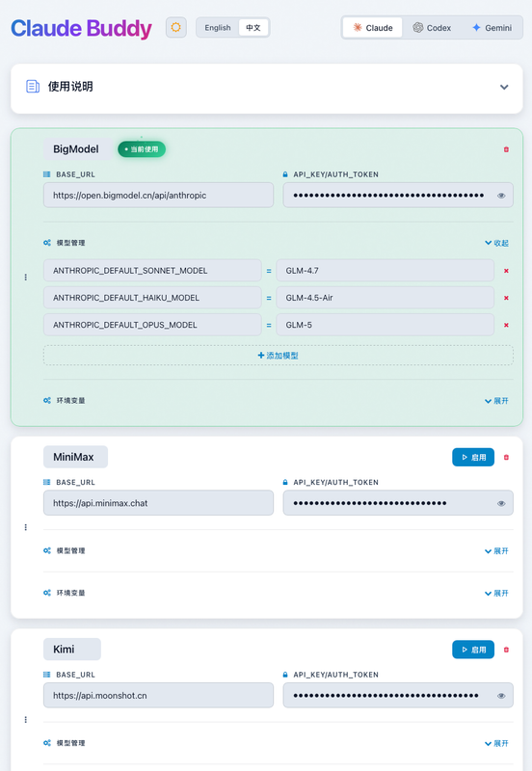The image size is (532, 771).
Task: Edit the MiniMax BASE_URL field
Action: 158,503
